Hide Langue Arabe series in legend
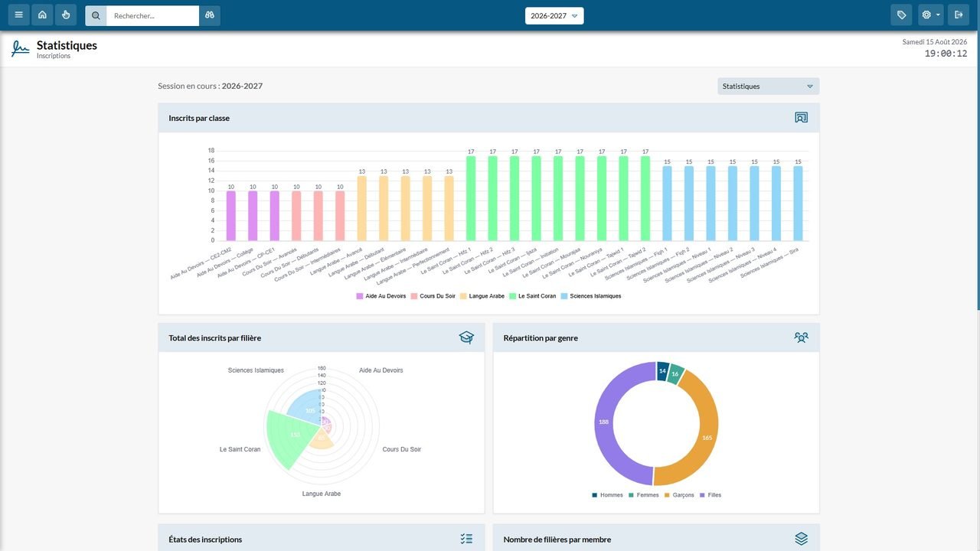This screenshot has height=551, width=980. click(482, 296)
